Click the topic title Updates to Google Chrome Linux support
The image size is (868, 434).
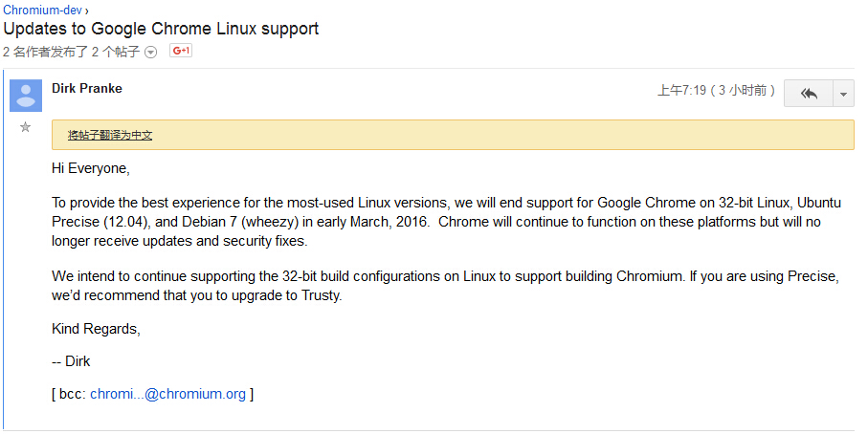tap(161, 29)
